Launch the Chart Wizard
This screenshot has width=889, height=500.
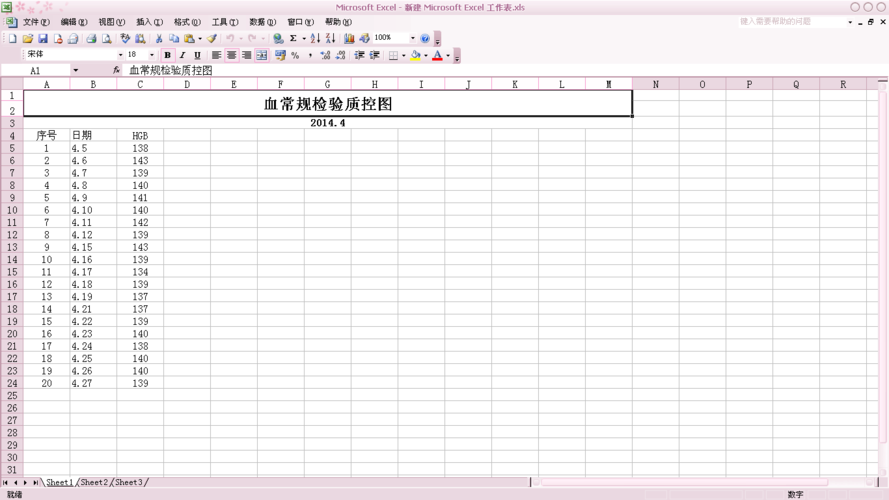pos(349,39)
